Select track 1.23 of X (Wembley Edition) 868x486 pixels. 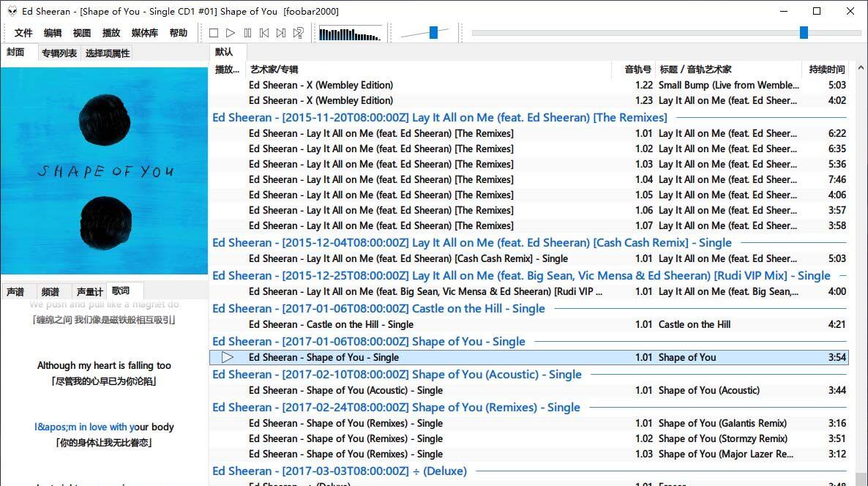click(528, 101)
